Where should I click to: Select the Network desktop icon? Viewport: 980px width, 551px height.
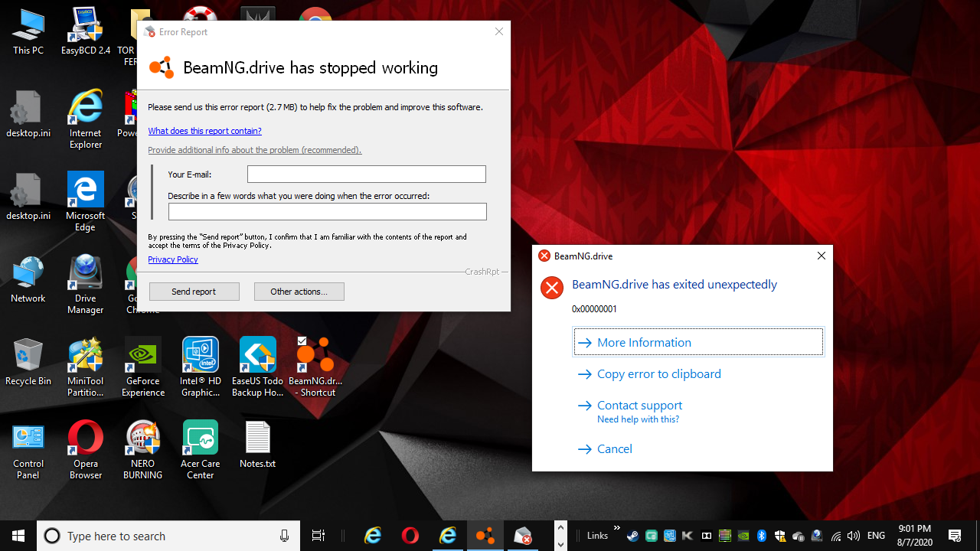click(28, 280)
